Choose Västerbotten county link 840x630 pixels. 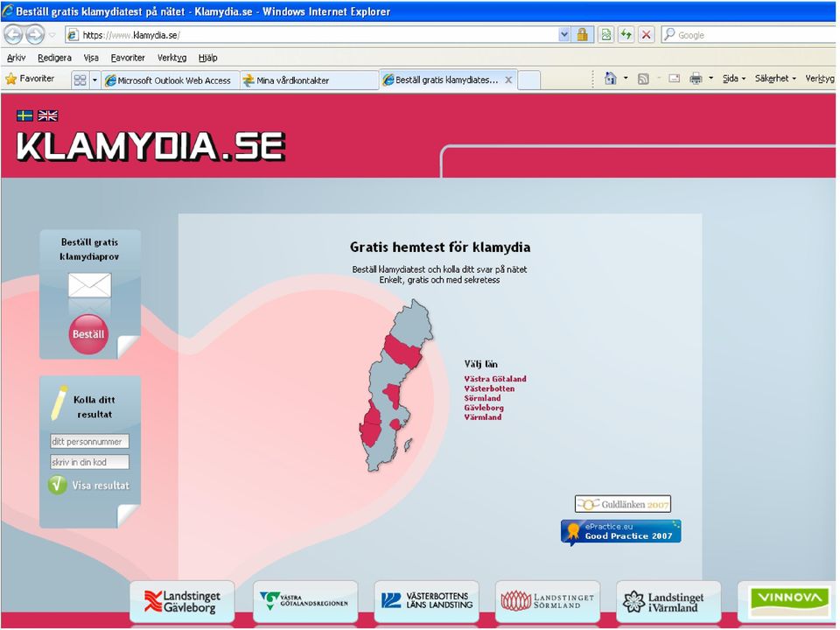coord(489,388)
